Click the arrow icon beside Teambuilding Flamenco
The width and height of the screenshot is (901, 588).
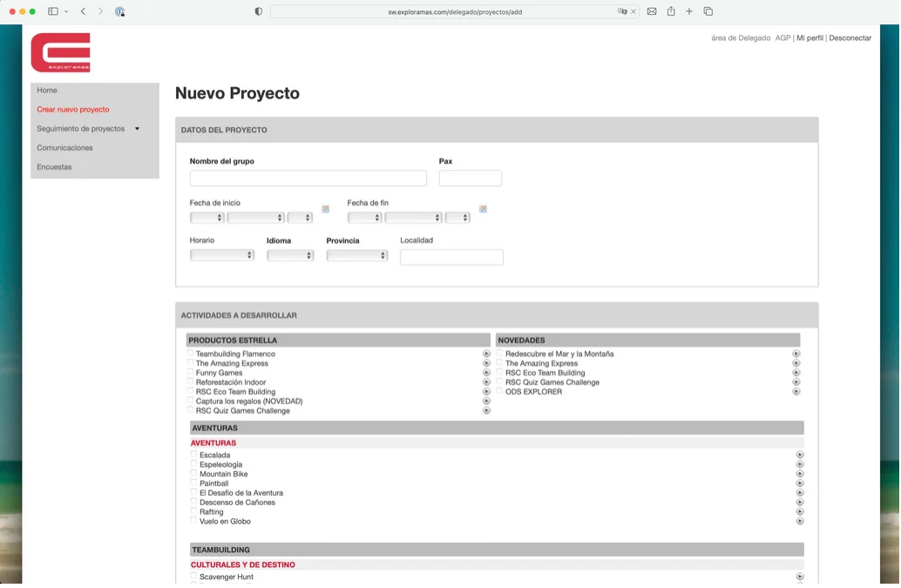tap(486, 354)
